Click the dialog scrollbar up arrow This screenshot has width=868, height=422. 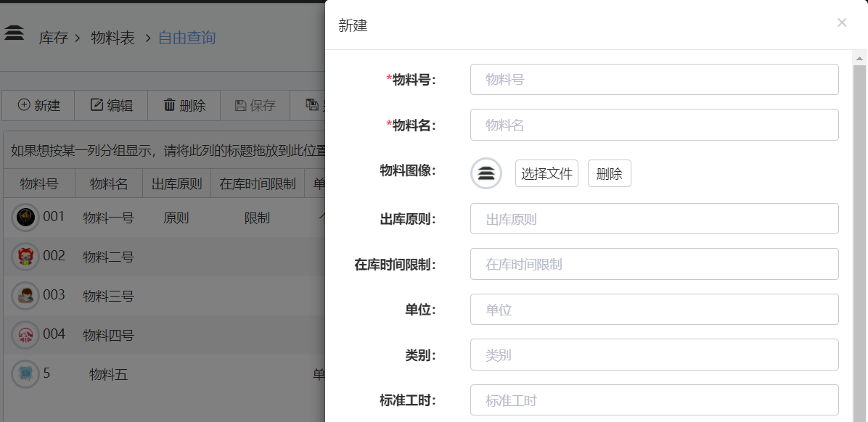[860, 58]
